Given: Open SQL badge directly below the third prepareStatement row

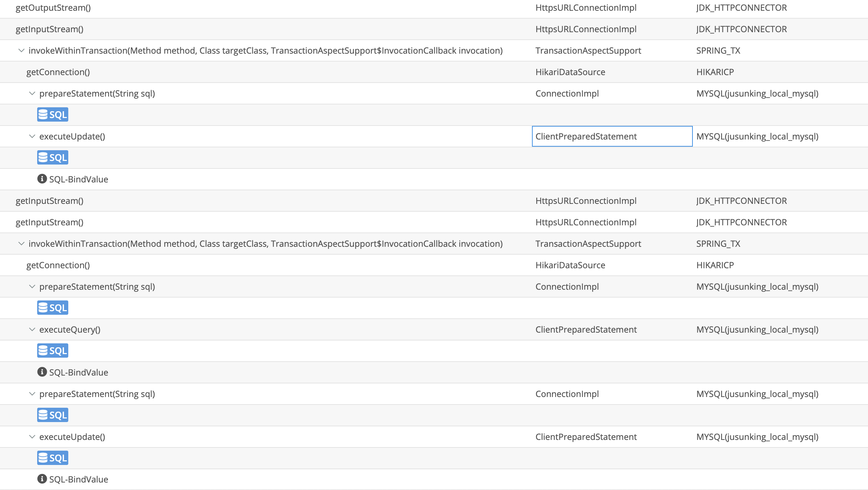Looking at the screenshot, I should click(53, 415).
